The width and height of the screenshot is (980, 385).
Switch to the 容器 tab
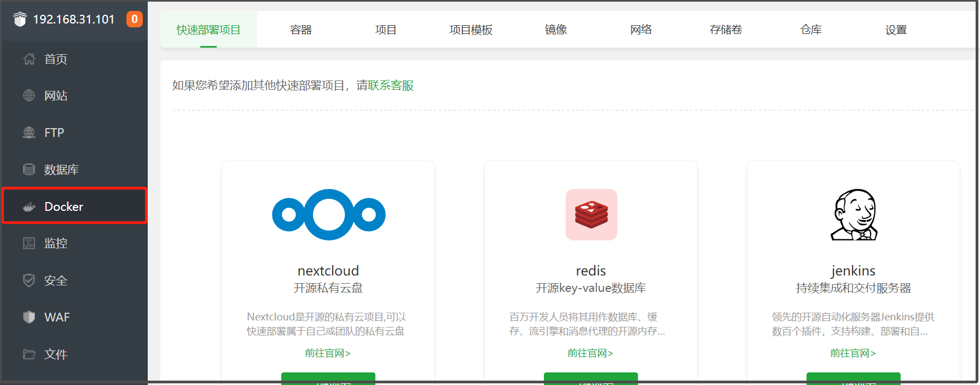pyautogui.click(x=301, y=30)
